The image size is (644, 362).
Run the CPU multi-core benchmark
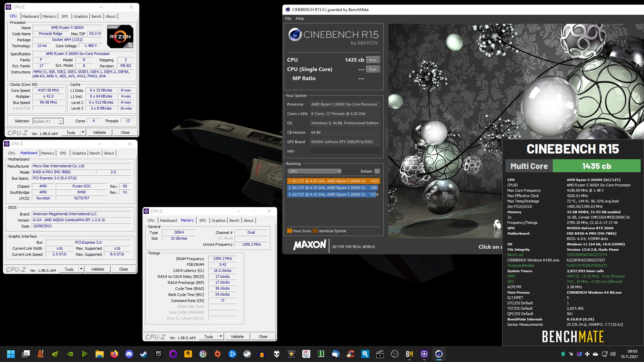373,60
